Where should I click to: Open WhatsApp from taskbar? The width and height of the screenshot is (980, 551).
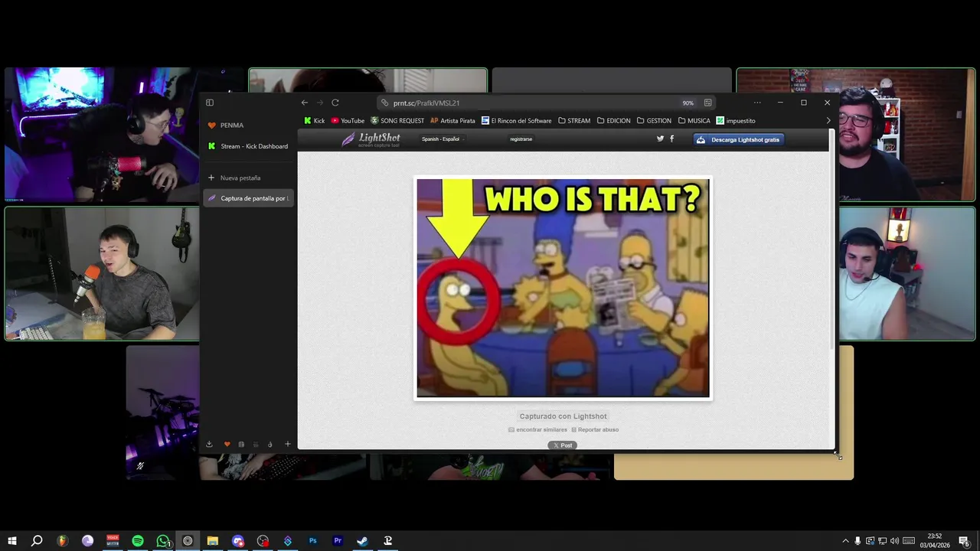pos(163,541)
